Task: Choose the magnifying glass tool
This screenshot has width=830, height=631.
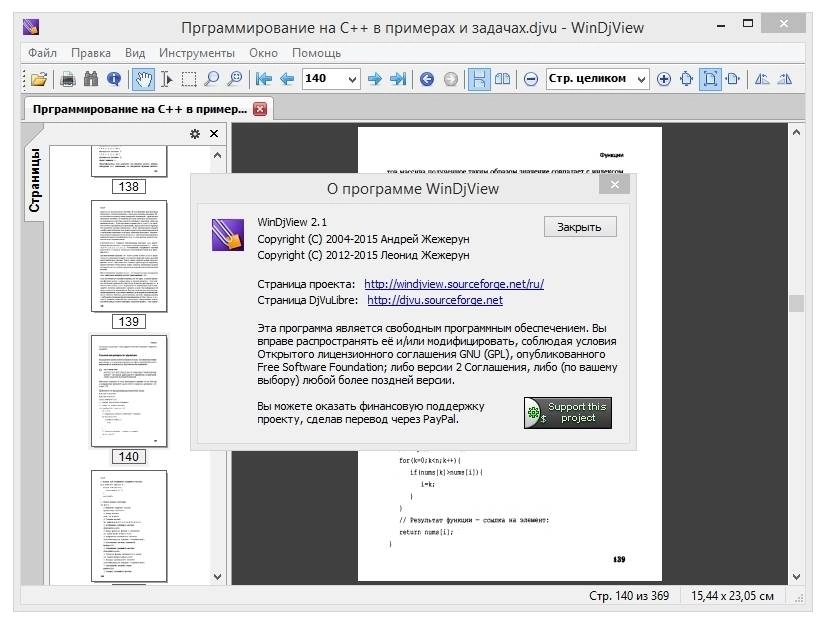Action: 212,79
